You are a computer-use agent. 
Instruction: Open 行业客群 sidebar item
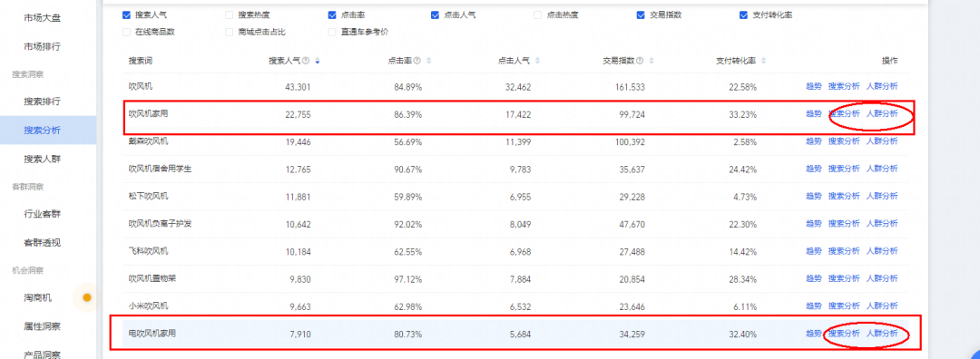point(42,214)
